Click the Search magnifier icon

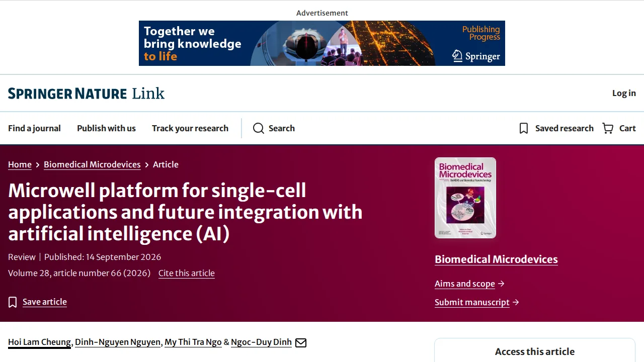coord(259,128)
